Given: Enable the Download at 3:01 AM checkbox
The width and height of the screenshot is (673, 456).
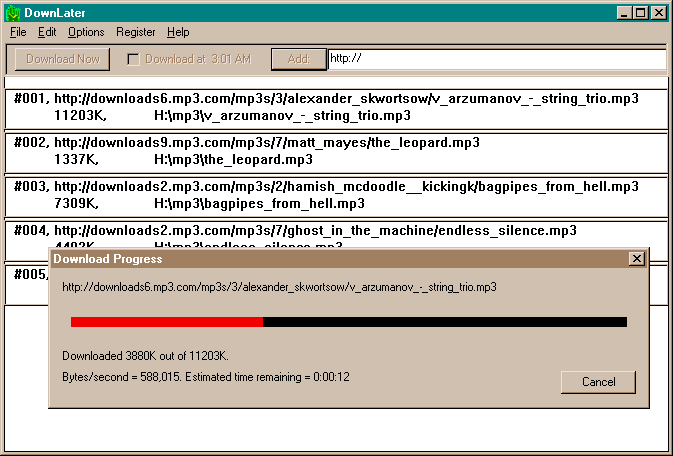Looking at the screenshot, I should coord(133,59).
